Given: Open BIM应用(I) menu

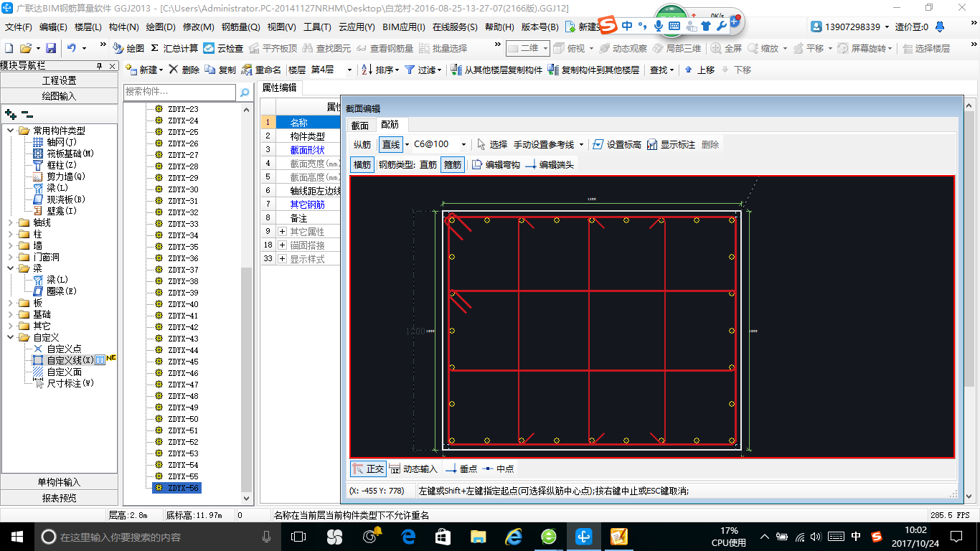Looking at the screenshot, I should [403, 27].
